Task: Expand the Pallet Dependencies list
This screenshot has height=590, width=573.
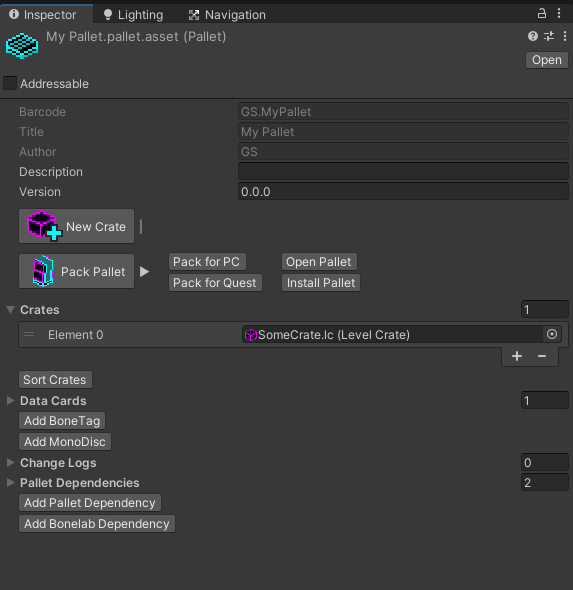Action: click(x=11, y=482)
